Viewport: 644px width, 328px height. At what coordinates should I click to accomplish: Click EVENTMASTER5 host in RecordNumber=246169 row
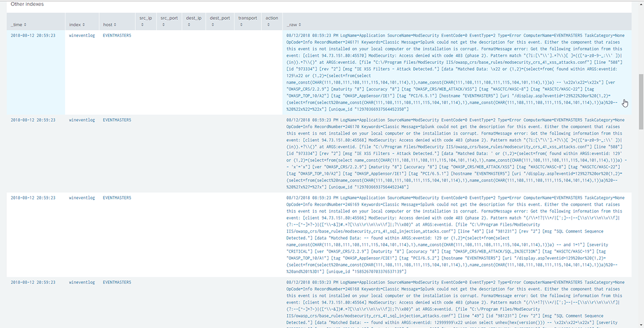117,198
